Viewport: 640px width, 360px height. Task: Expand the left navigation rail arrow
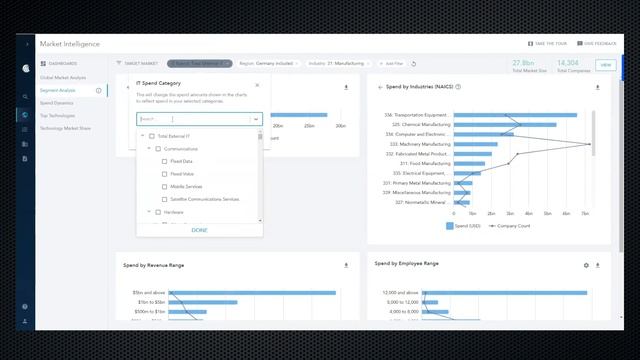click(27, 44)
